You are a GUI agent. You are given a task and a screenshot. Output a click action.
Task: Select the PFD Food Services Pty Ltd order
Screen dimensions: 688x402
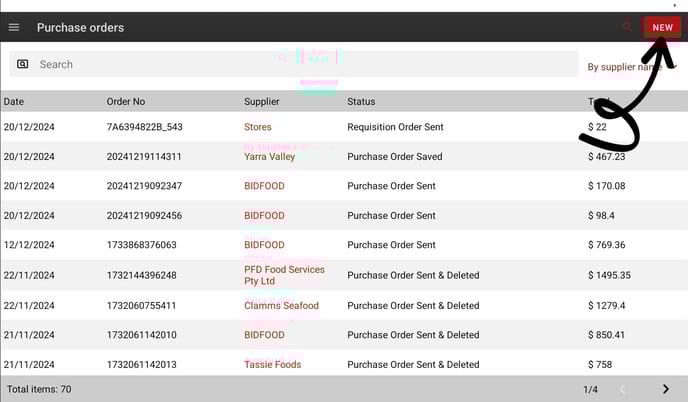point(284,275)
